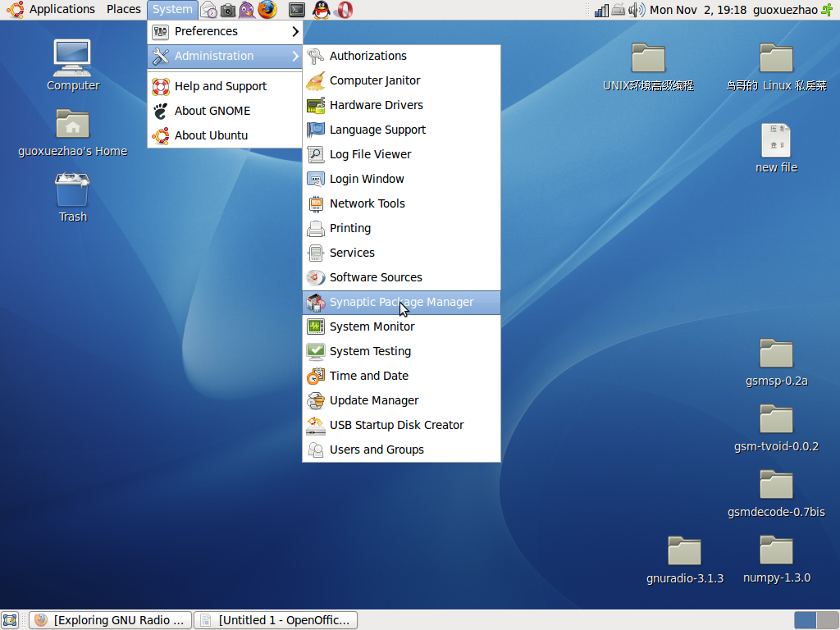Select Language Support menu entry

pos(401,130)
